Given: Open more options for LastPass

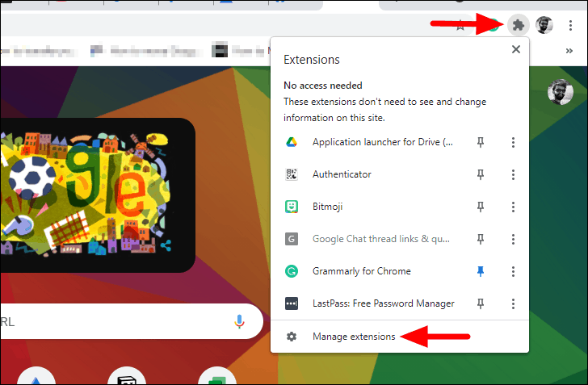Looking at the screenshot, I should [x=513, y=303].
